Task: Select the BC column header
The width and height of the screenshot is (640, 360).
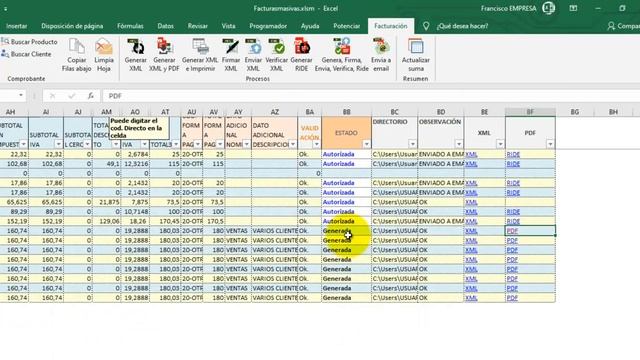Action: pos(394,112)
